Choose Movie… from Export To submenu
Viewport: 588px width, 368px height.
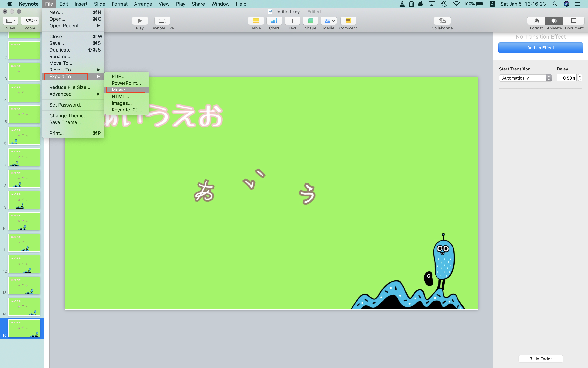tap(127, 90)
